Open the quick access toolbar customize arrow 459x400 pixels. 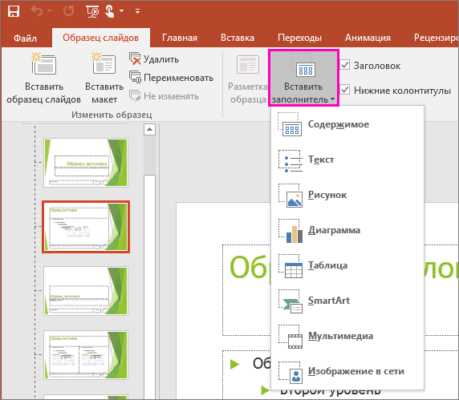[x=138, y=11]
